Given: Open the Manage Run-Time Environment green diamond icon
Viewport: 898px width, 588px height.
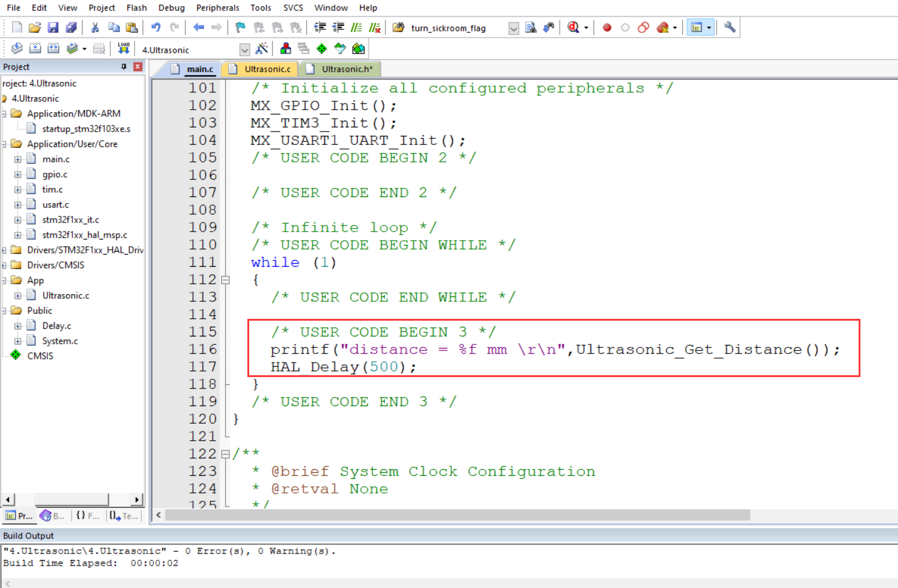Looking at the screenshot, I should [322, 48].
